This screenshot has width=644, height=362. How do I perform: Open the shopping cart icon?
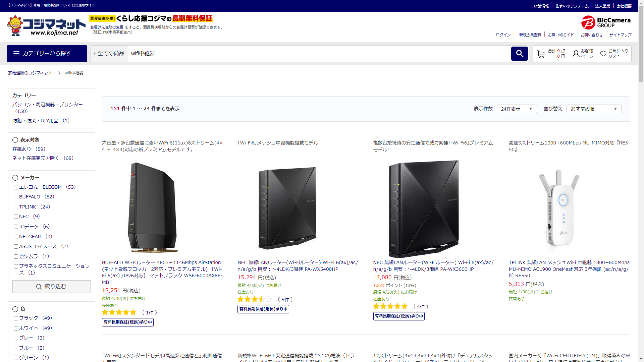(x=540, y=54)
